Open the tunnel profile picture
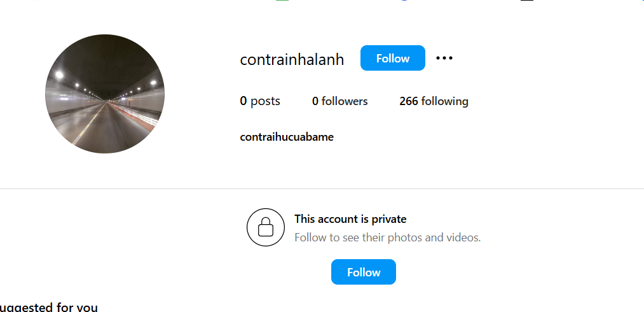This screenshot has width=644, height=312. (105, 94)
